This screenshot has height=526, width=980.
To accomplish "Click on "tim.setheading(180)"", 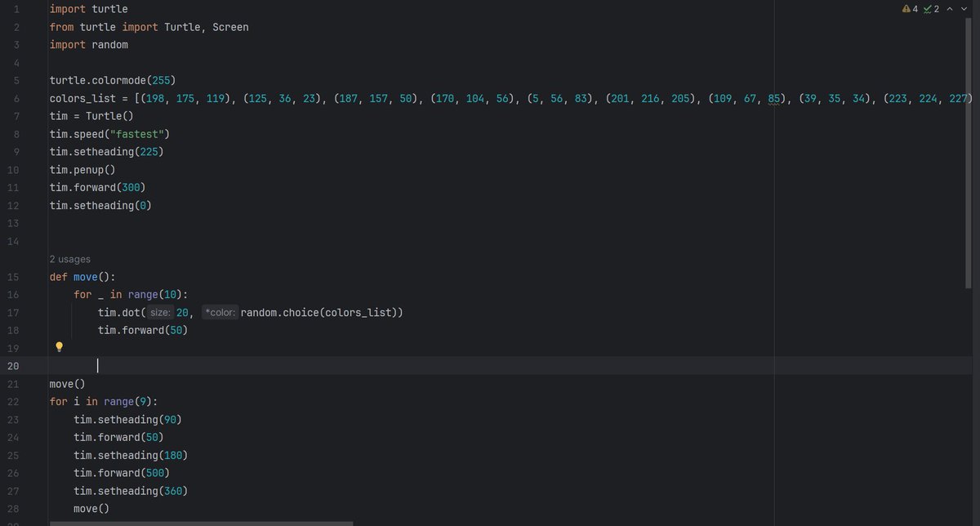I will (x=131, y=455).
